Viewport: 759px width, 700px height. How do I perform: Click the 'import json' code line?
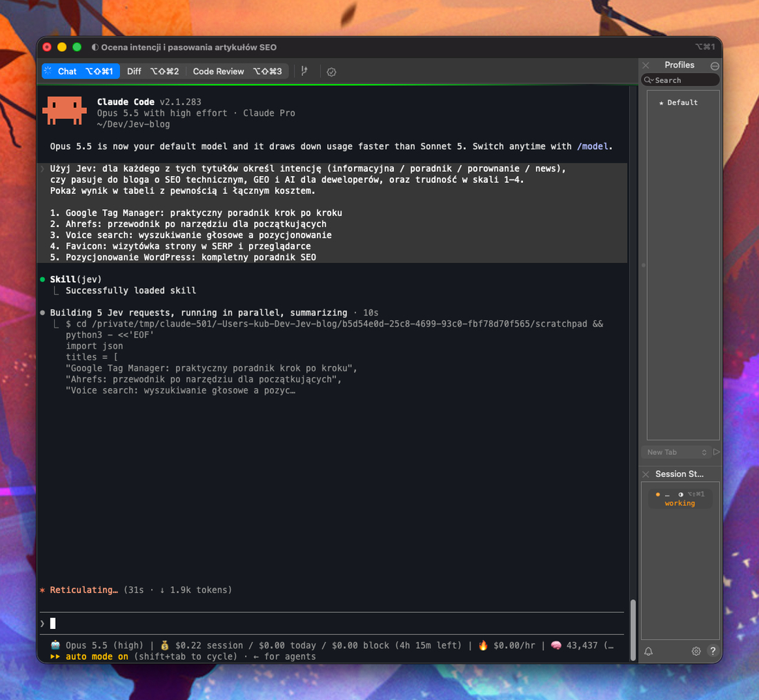click(95, 346)
